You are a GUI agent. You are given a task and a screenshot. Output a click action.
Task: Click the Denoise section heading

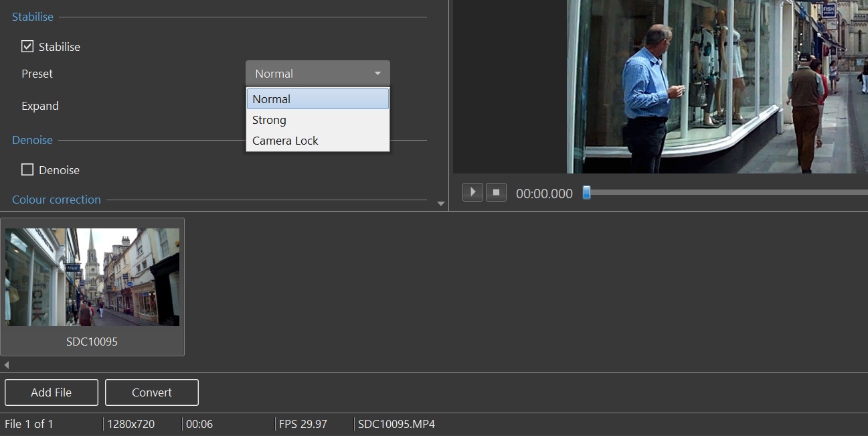pyautogui.click(x=32, y=140)
